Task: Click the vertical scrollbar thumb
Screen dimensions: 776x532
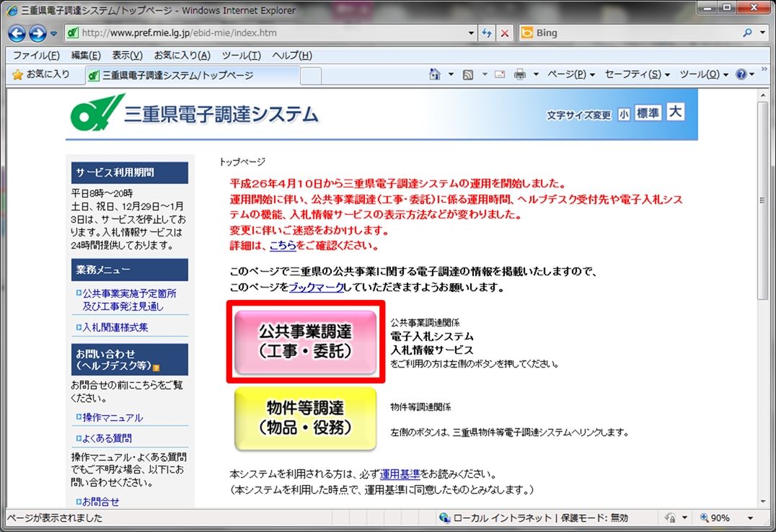Action: 762,200
